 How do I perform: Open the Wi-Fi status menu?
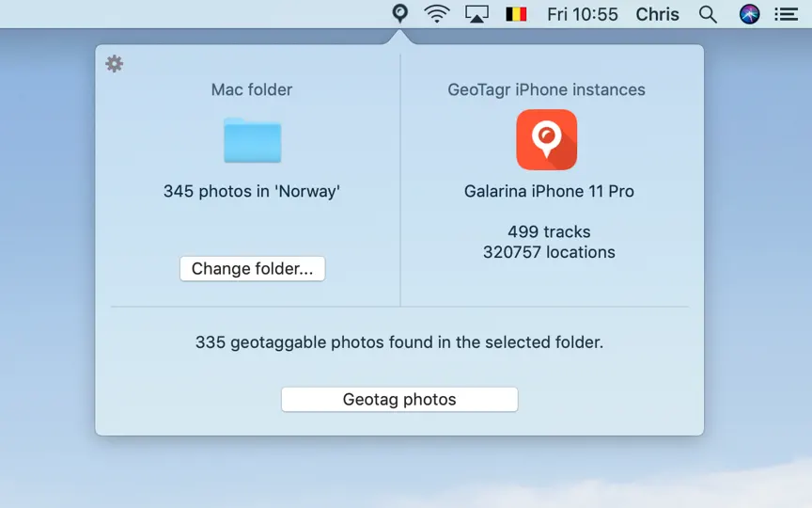[x=437, y=14]
